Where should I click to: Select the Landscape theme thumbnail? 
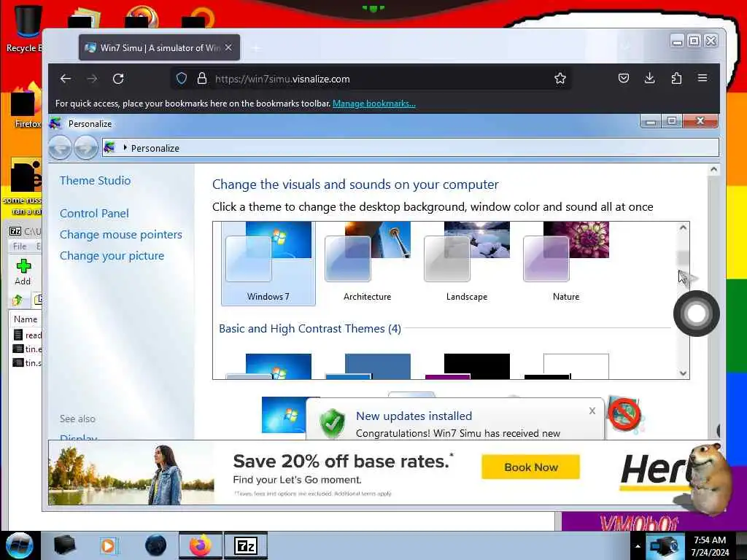[x=467, y=263]
